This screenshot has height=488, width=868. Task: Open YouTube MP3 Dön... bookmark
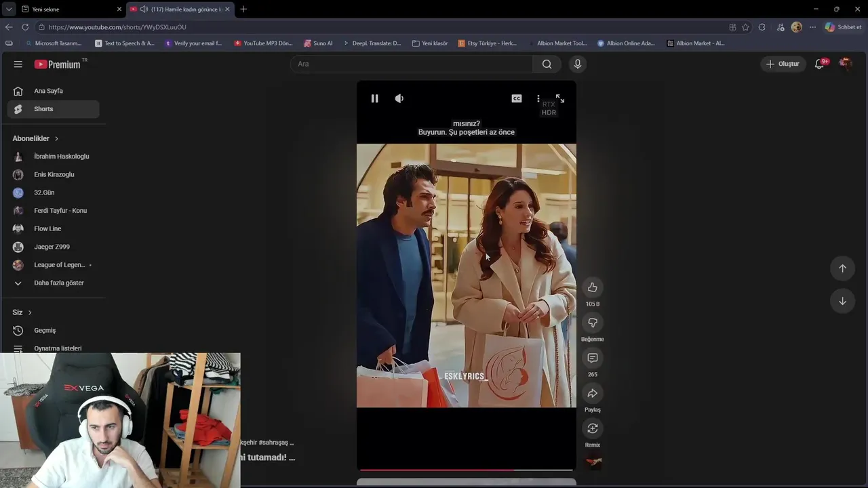[264, 43]
